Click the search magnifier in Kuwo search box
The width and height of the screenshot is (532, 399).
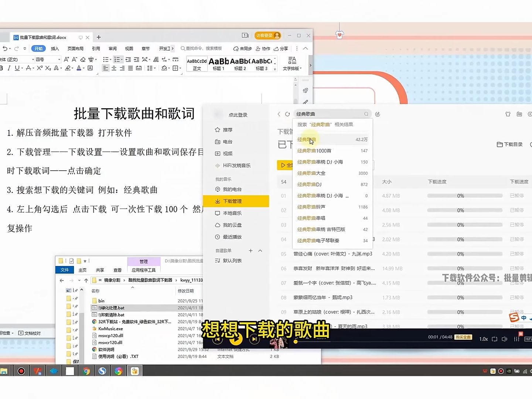point(366,114)
